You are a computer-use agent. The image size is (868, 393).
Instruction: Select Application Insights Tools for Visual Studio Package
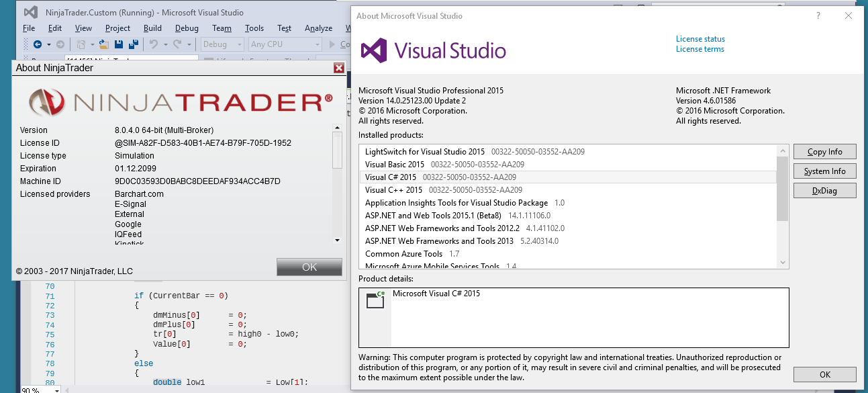pos(568,203)
